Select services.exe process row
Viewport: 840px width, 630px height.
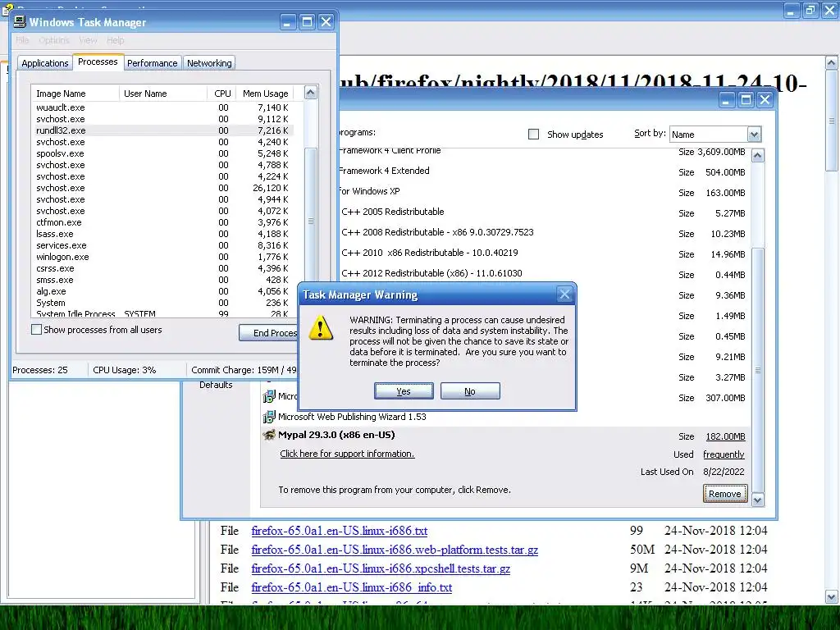(162, 245)
